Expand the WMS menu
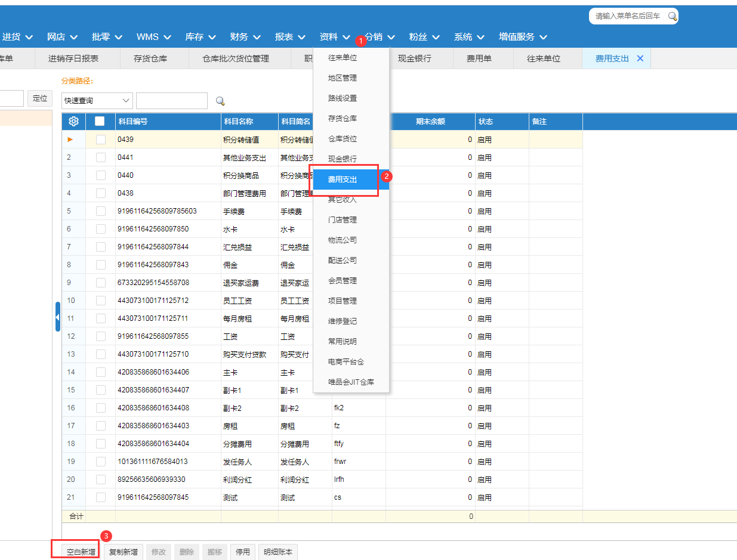 point(154,37)
